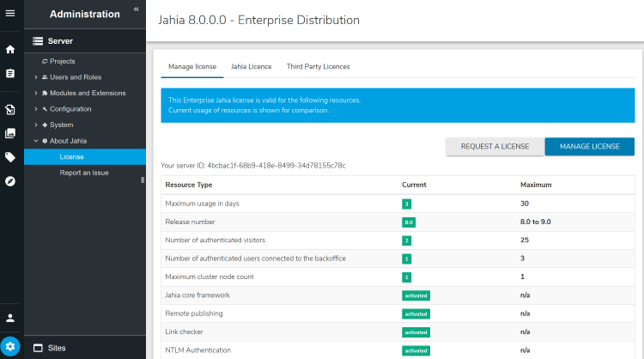Click the Projects item icon

[x=45, y=61]
